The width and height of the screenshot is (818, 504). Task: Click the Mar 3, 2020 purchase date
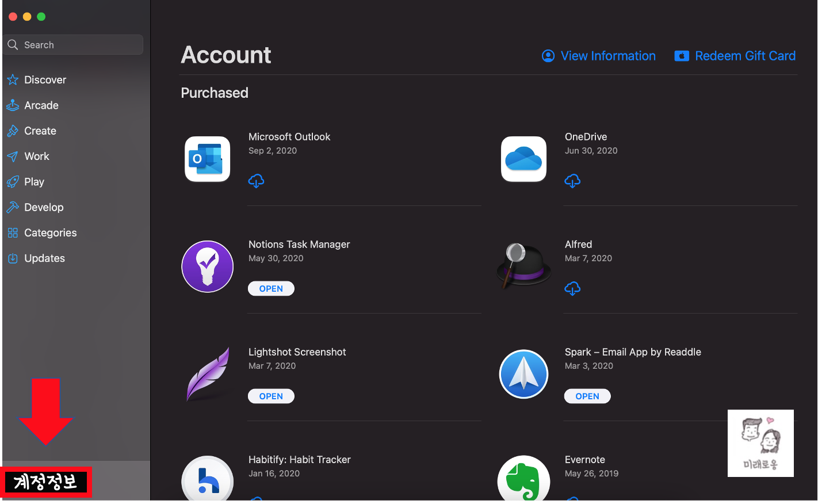tap(588, 366)
